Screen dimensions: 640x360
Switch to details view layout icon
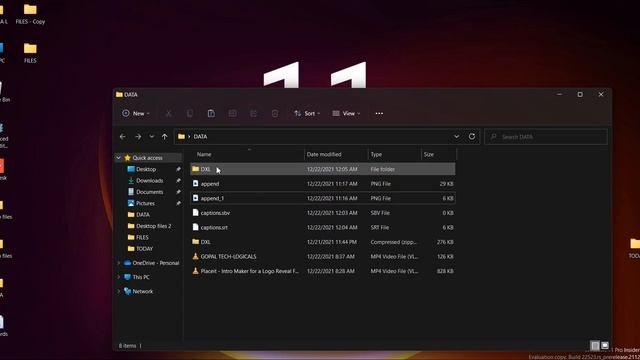tap(595, 346)
